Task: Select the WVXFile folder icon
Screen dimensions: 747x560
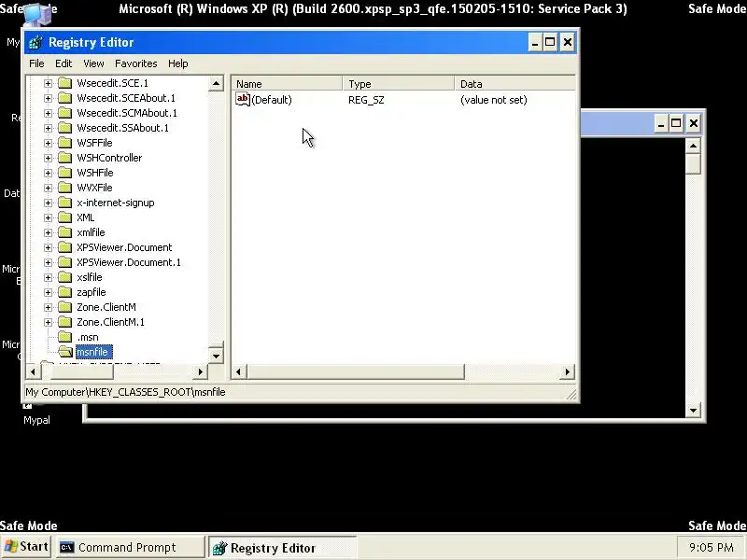Action: (64, 188)
